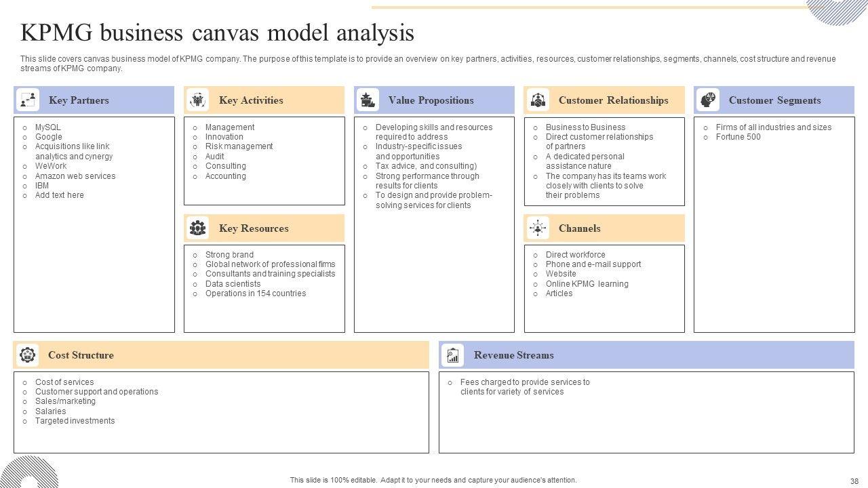The height and width of the screenshot is (488, 868).
Task: Select the 'Key Activities' heading
Action: point(251,100)
